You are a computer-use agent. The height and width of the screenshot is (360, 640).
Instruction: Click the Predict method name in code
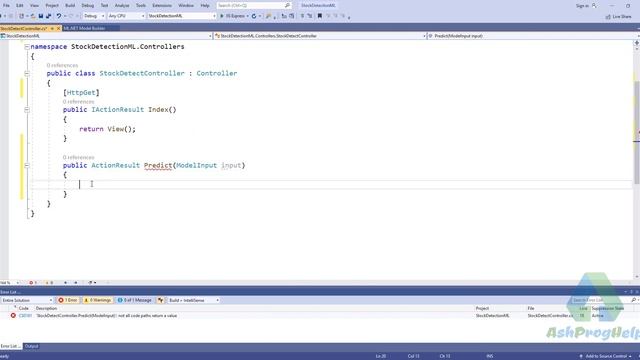click(x=158, y=165)
